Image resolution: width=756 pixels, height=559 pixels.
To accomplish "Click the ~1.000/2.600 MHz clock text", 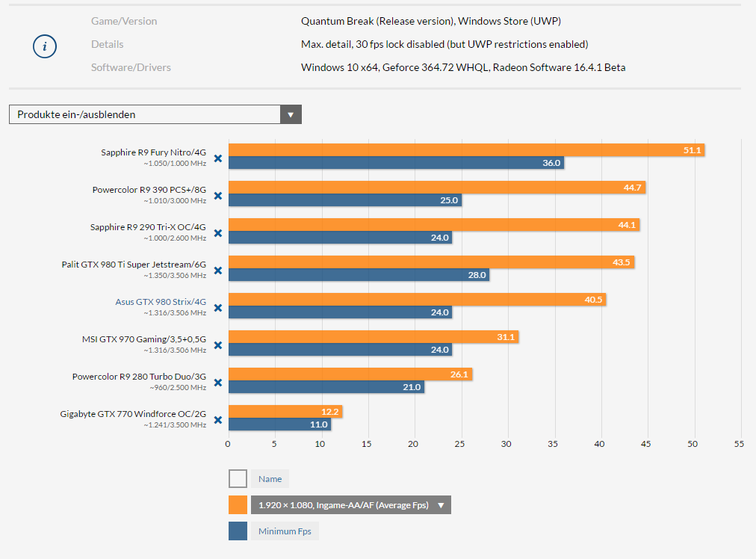I will 175,238.
